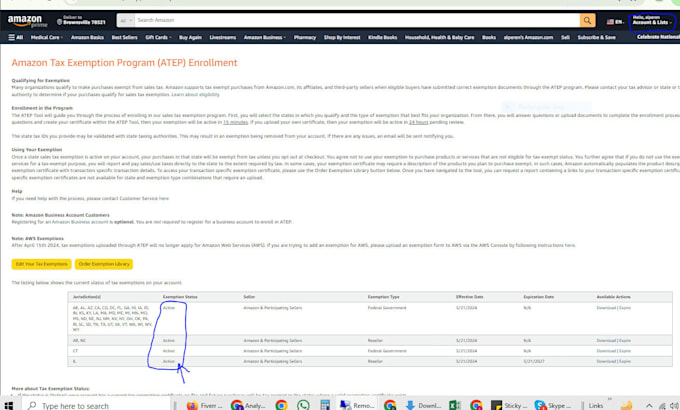Open the Books nav item
This screenshot has height=410, width=680.
(489, 37)
